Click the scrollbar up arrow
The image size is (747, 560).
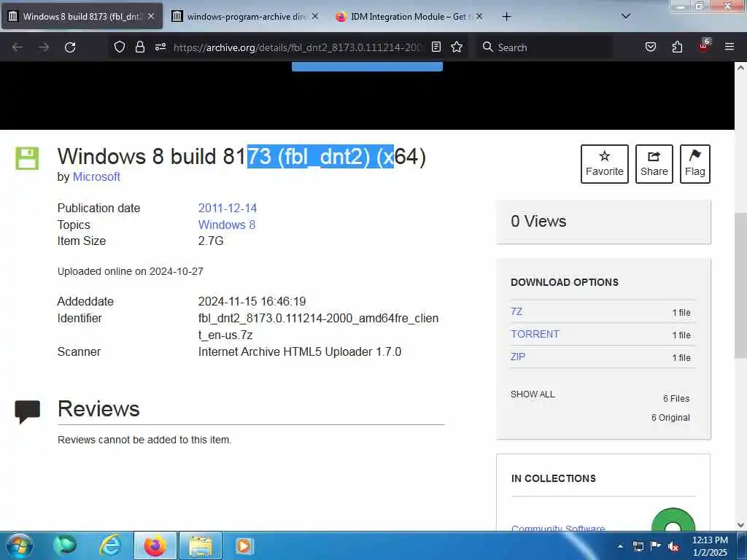[740, 68]
